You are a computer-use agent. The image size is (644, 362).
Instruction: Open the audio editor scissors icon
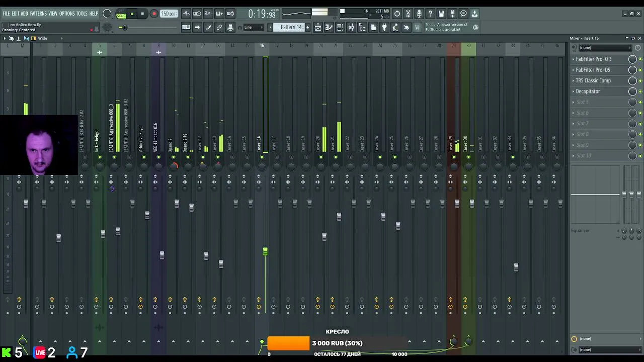[x=408, y=14]
